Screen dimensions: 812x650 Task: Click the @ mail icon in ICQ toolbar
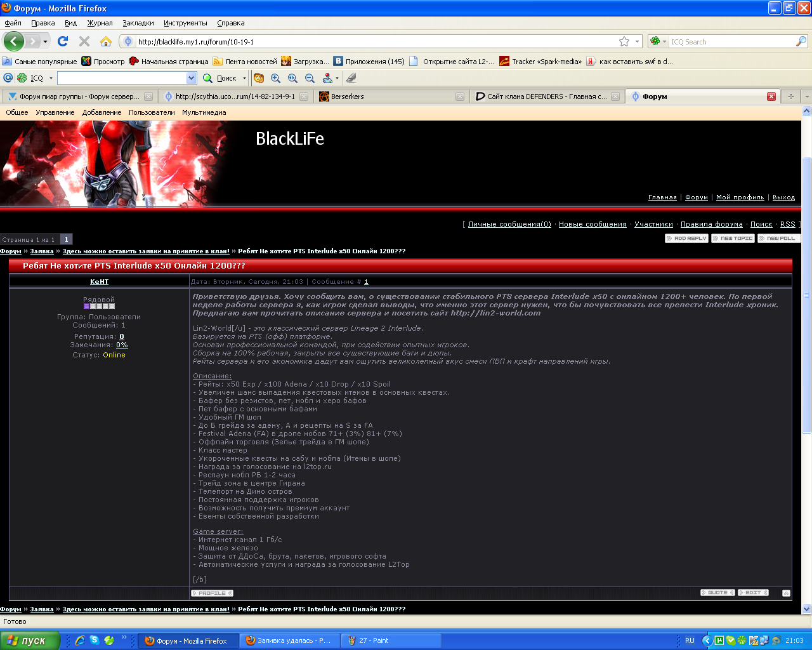click(x=8, y=78)
